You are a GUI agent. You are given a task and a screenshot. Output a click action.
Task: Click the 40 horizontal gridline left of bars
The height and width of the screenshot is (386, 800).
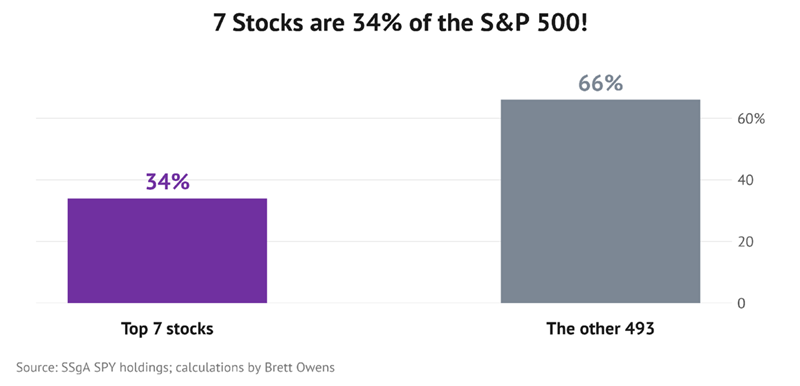point(52,179)
